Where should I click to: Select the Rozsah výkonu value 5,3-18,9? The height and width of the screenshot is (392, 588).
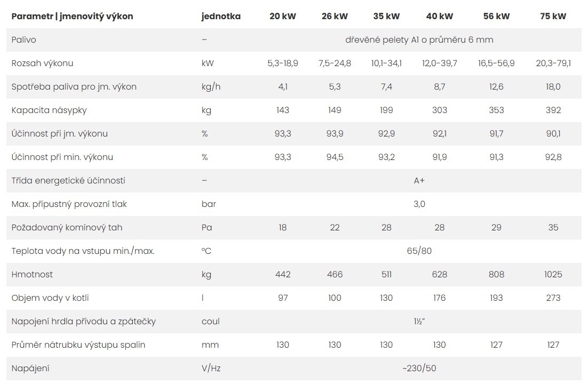point(283,63)
